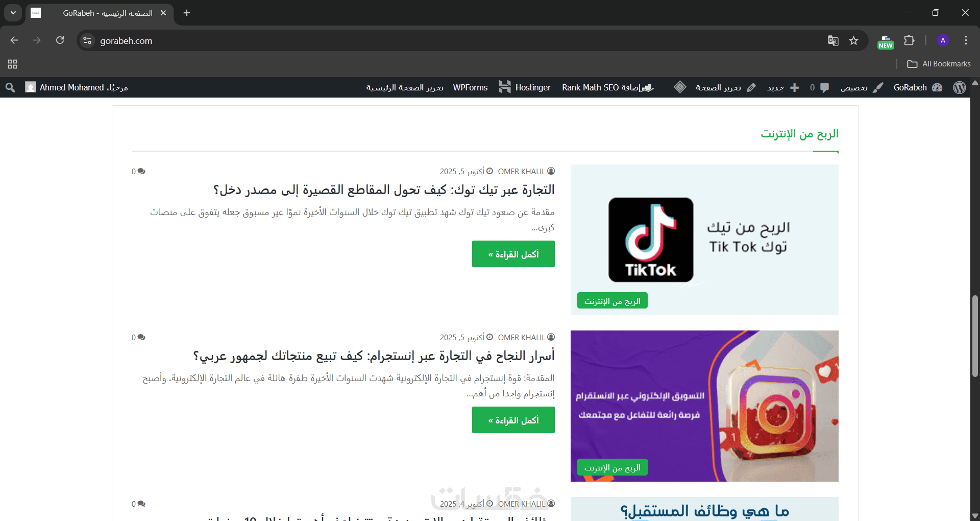The image size is (980, 521).
Task: Click أكمل القراءة under the Instagram article
Action: tap(513, 420)
